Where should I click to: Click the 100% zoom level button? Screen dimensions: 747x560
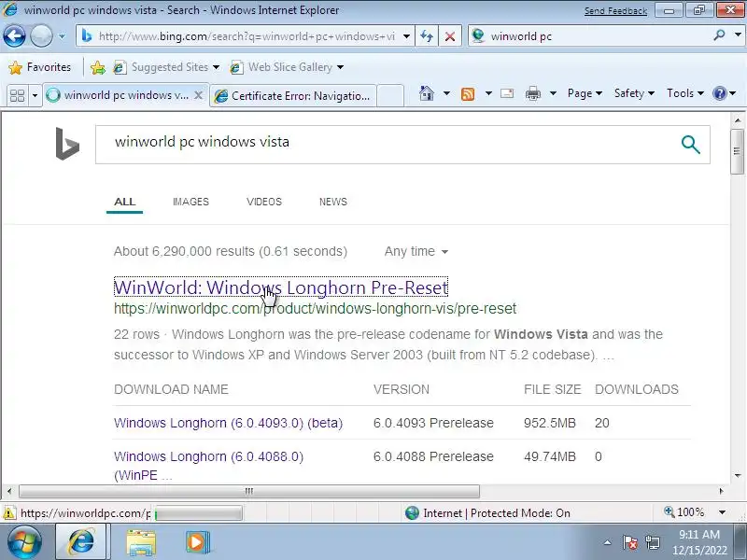tap(684, 512)
